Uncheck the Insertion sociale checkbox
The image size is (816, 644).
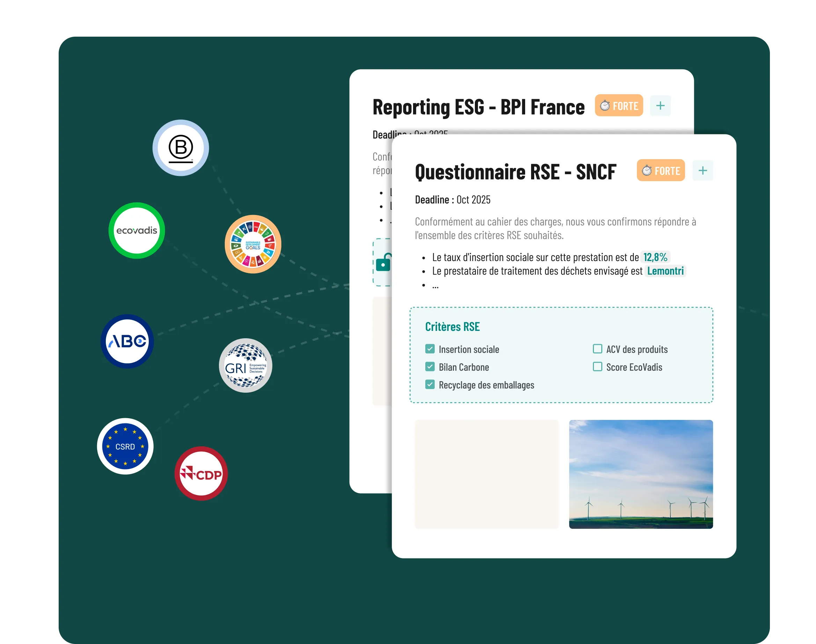[x=430, y=349]
